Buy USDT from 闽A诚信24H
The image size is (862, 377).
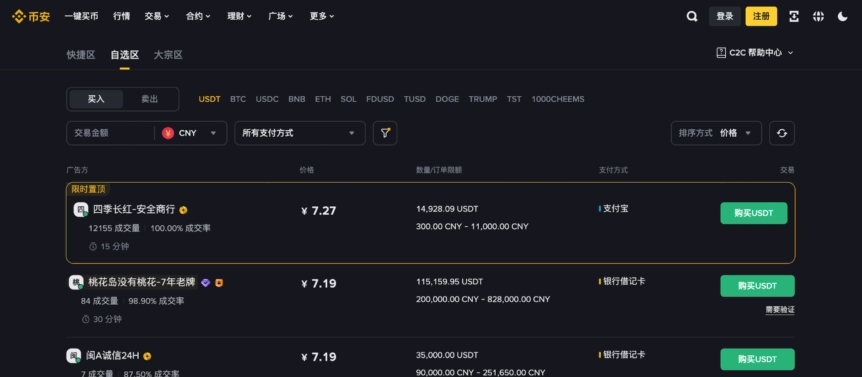tap(758, 359)
